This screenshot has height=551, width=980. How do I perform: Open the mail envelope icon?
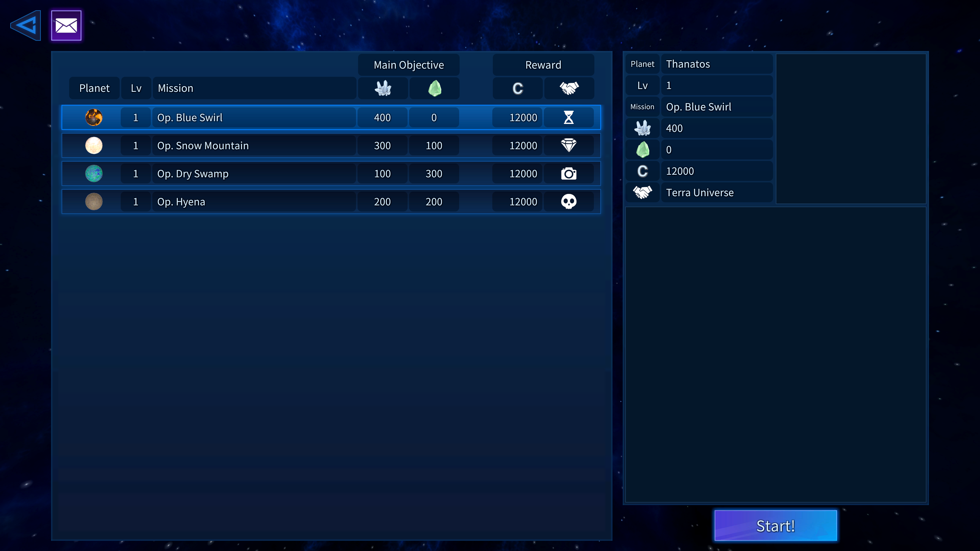(x=66, y=26)
